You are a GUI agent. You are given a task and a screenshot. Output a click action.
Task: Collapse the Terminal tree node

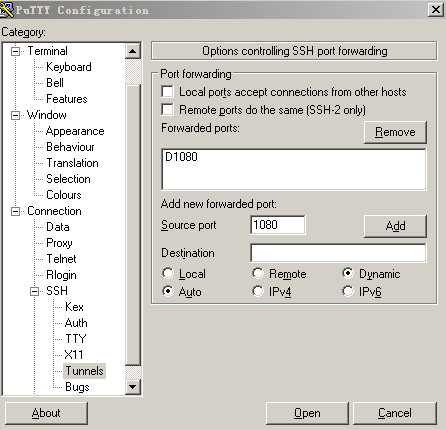point(15,51)
